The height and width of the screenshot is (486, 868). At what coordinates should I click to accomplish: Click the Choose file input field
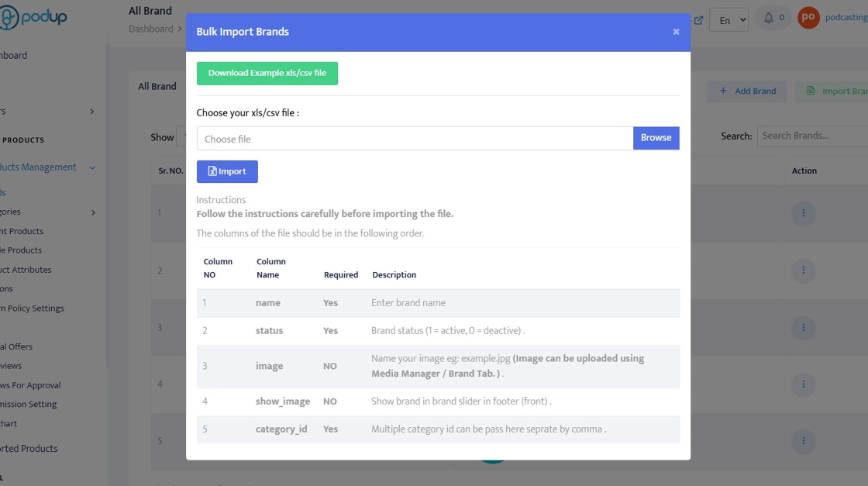click(415, 139)
